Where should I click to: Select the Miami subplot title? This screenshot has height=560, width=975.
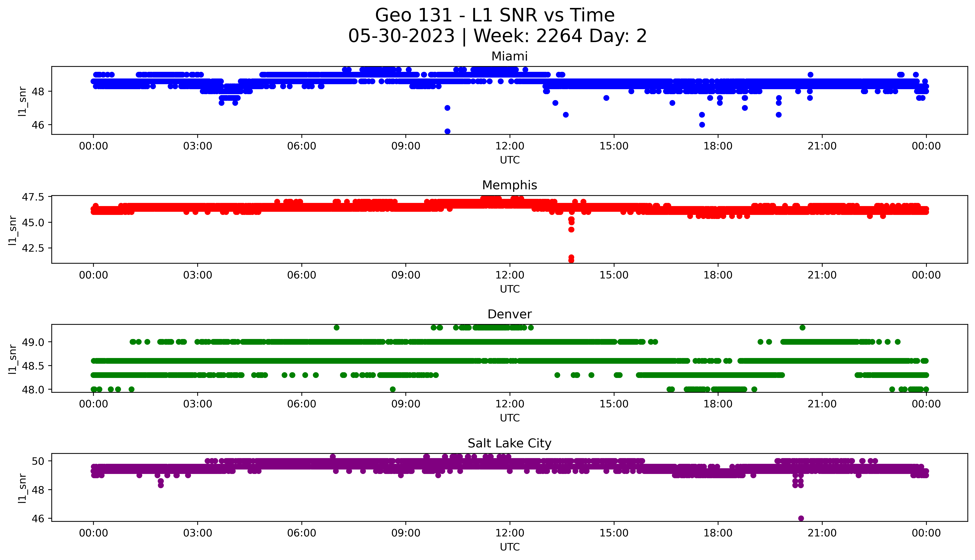510,56
